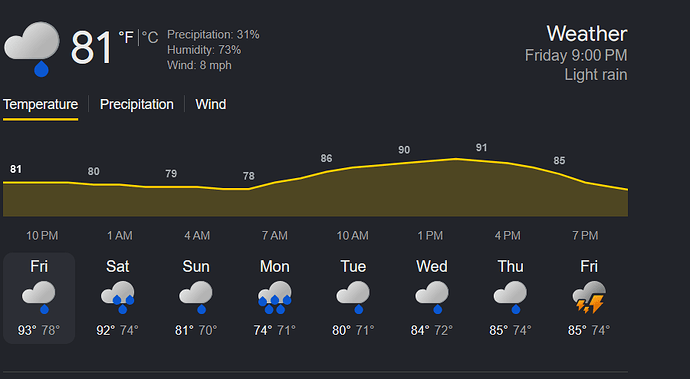Select the highlighted Fri forecast card

tap(39, 298)
